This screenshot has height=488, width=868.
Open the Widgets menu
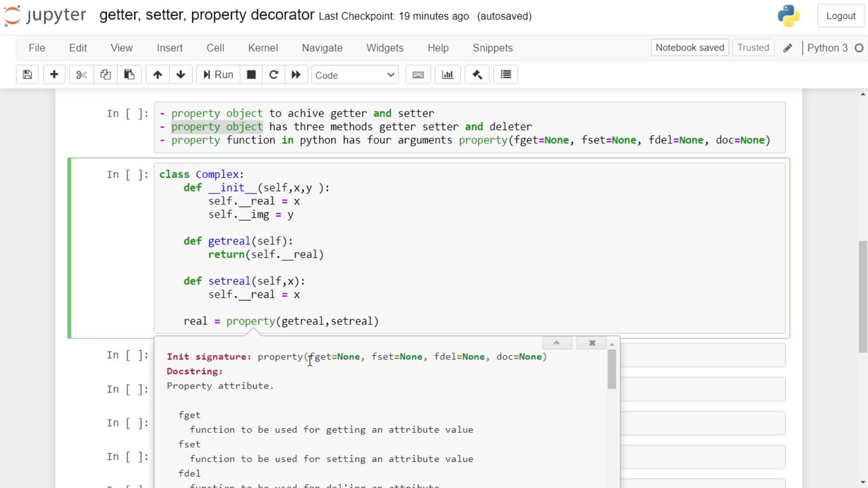coord(385,48)
